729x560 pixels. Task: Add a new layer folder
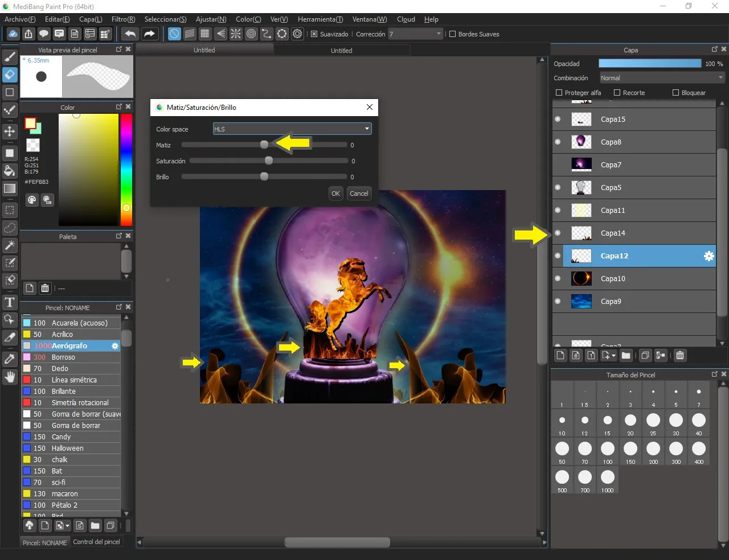pyautogui.click(x=626, y=356)
